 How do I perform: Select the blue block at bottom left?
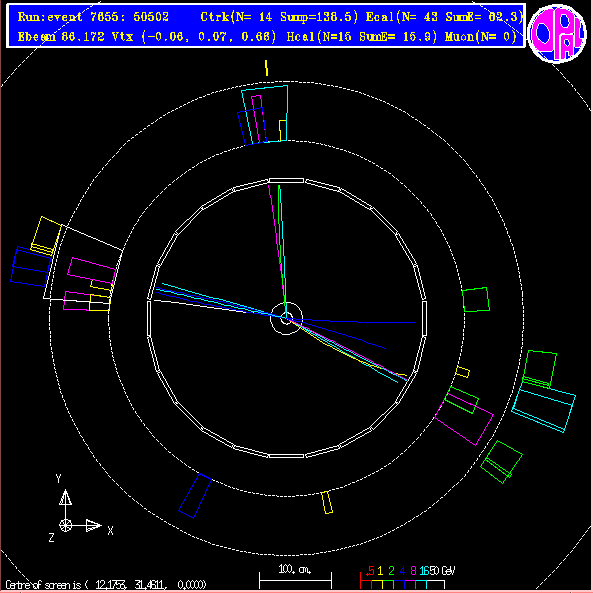pyautogui.click(x=195, y=496)
